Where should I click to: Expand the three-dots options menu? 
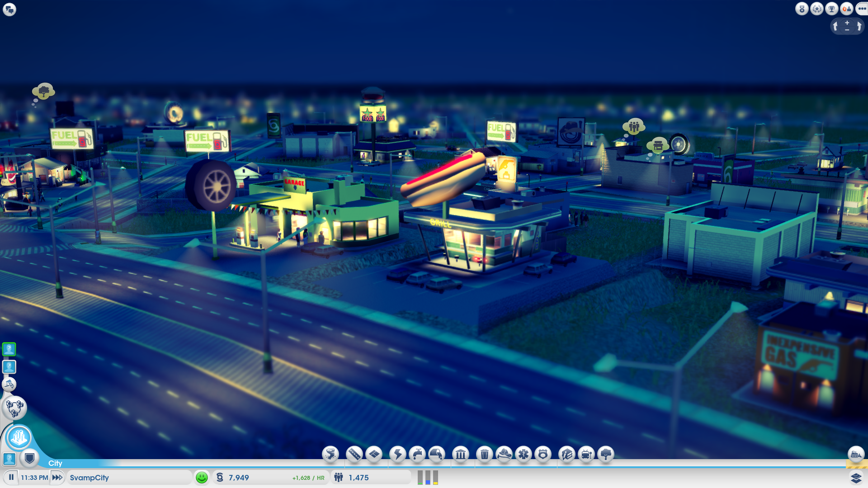[x=862, y=9]
